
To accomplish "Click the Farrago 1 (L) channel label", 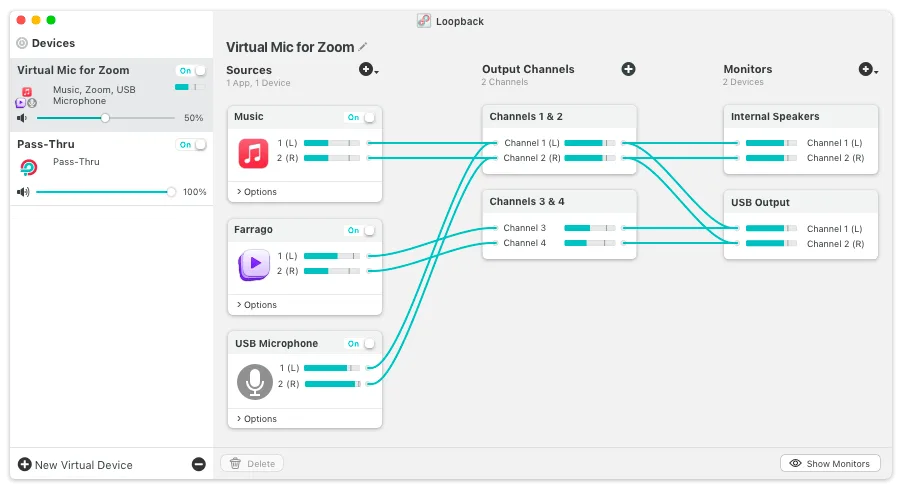I will (288, 256).
